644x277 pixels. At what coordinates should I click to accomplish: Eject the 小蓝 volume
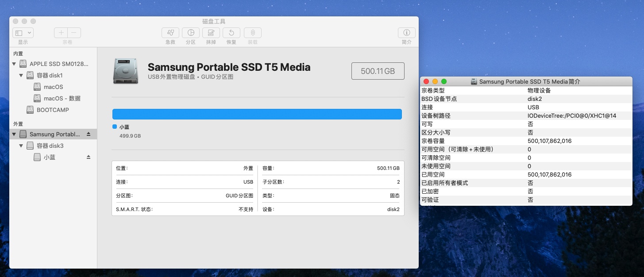pyautogui.click(x=88, y=157)
